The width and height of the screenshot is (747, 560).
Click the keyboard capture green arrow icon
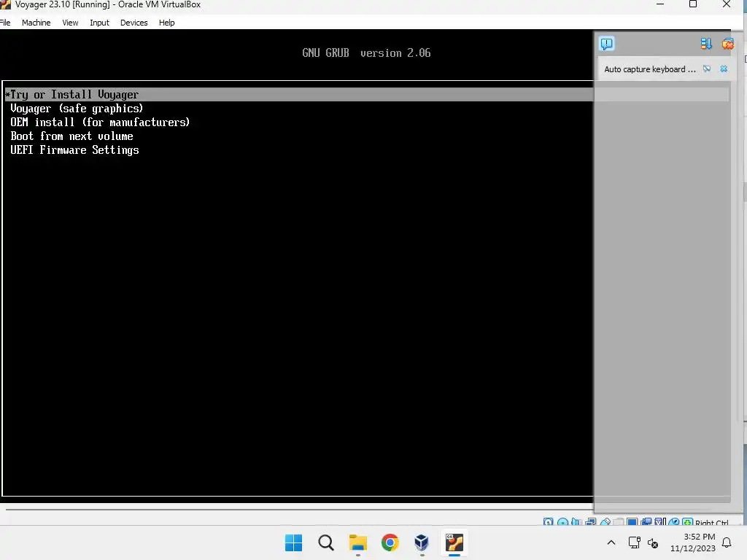pyautogui.click(x=687, y=522)
